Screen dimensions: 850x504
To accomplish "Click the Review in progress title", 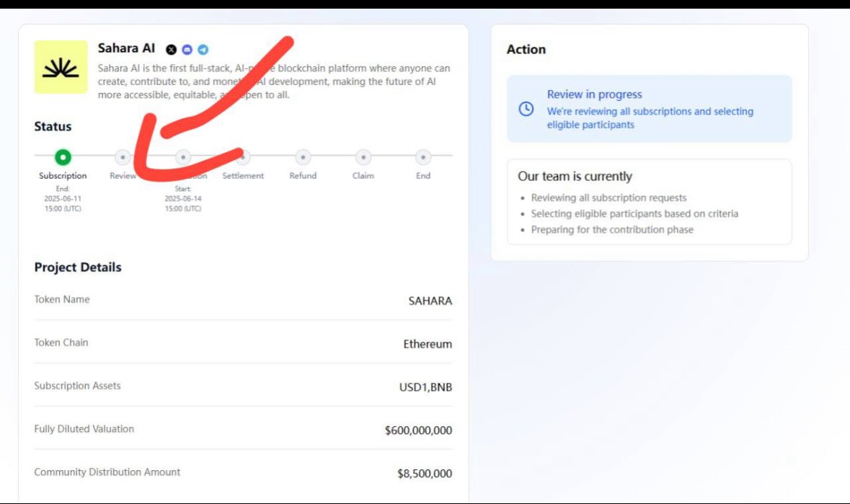I will click(x=594, y=94).
